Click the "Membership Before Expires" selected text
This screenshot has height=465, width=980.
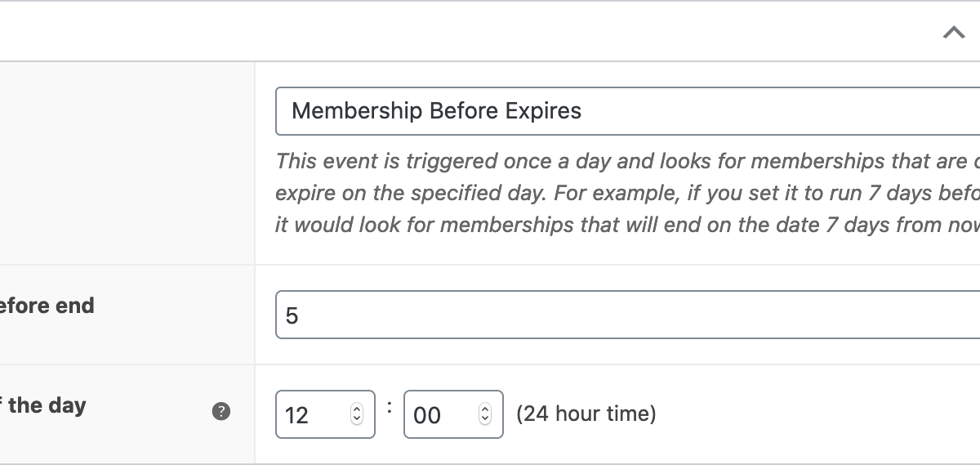pyautogui.click(x=436, y=111)
